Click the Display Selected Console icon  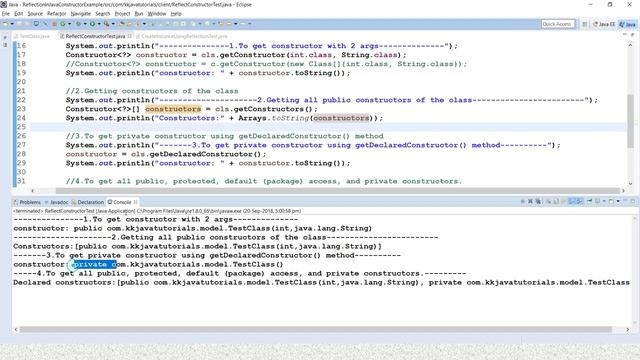[598, 201]
